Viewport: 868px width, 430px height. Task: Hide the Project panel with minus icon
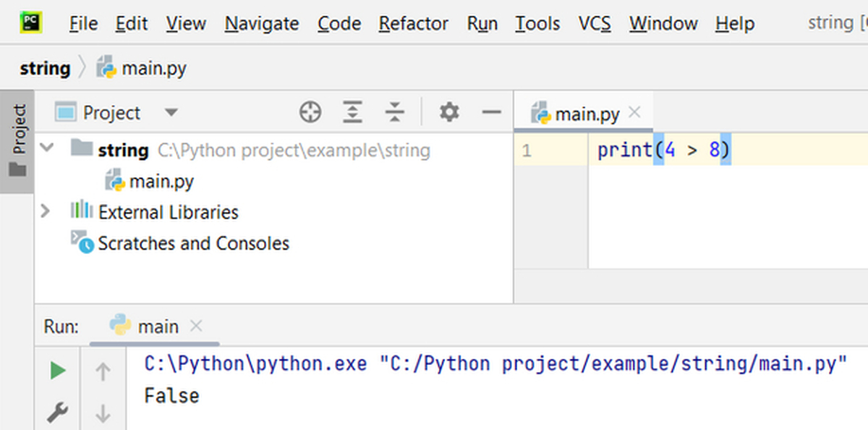(492, 112)
